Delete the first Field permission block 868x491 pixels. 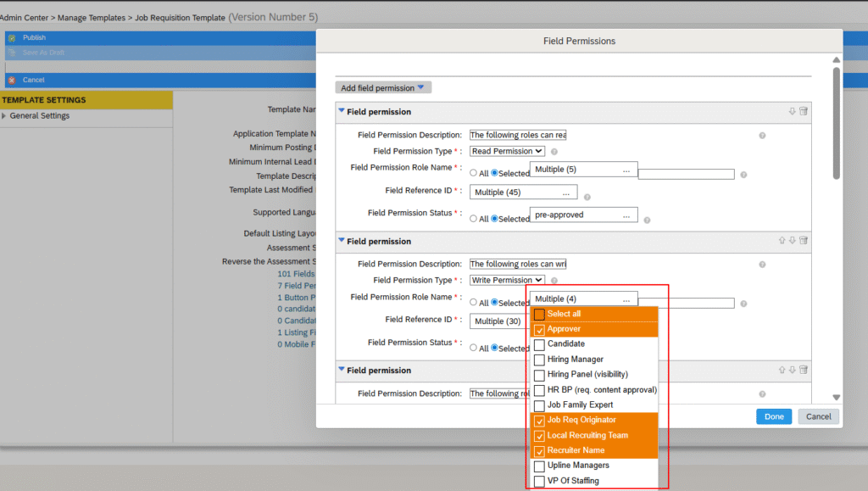[x=804, y=111]
